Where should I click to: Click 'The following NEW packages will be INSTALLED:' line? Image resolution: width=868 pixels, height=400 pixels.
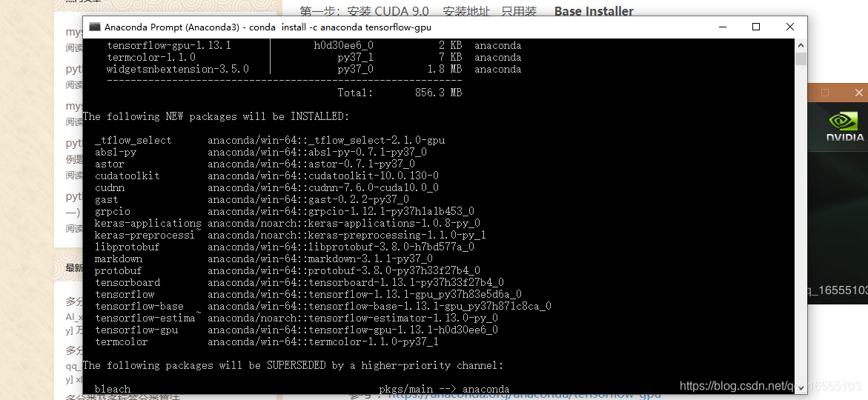coord(216,116)
